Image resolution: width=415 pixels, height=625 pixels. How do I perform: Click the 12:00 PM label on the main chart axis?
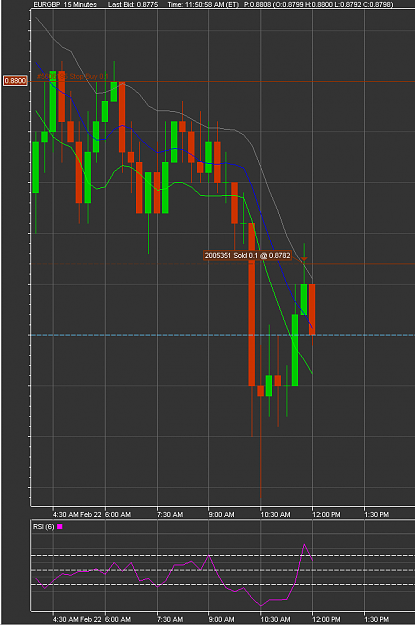point(326,514)
